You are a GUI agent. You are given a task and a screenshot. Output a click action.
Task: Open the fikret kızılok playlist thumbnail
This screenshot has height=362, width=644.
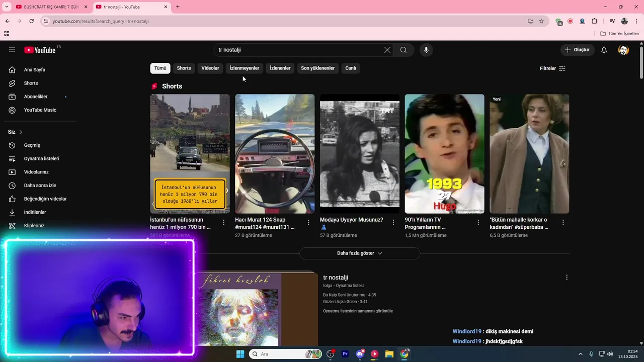click(x=257, y=309)
